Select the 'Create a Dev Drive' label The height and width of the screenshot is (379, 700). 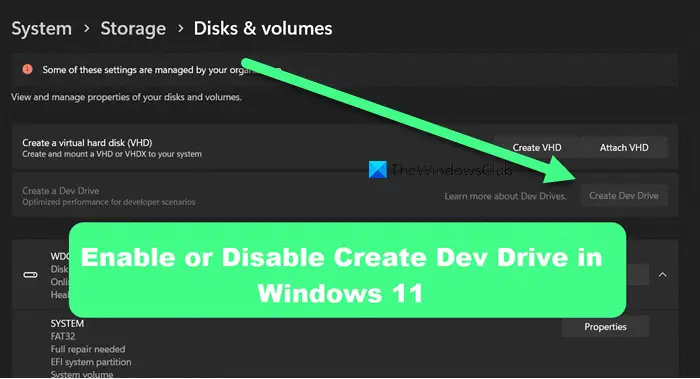(x=61, y=191)
